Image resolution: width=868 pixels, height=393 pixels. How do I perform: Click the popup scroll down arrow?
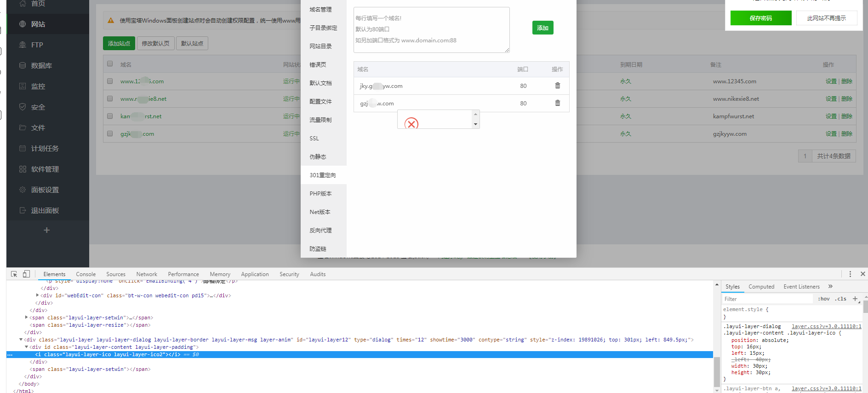[x=476, y=125]
